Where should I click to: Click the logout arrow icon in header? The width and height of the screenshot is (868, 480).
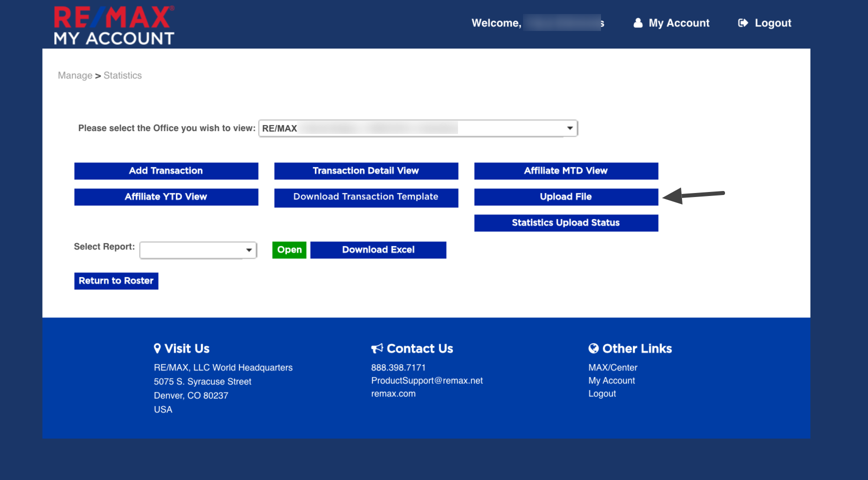tap(743, 23)
